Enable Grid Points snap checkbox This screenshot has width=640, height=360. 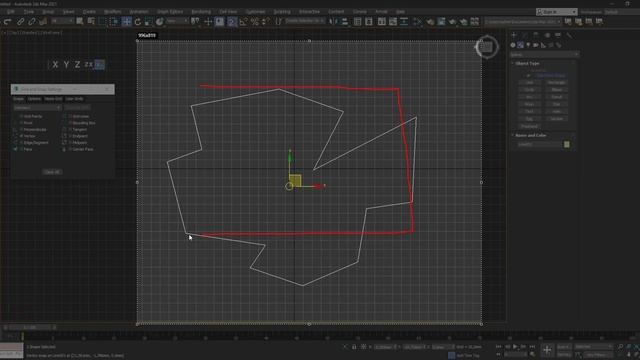(x=21, y=116)
